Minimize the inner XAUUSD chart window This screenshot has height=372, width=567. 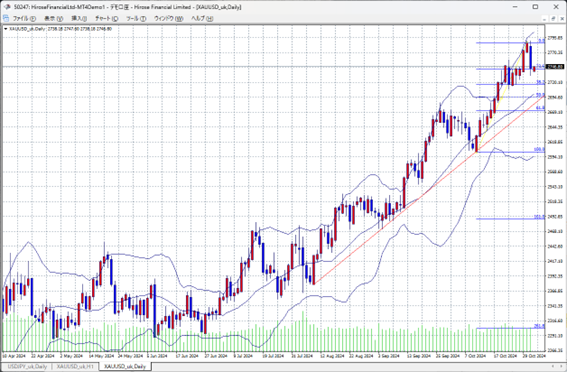point(544,18)
